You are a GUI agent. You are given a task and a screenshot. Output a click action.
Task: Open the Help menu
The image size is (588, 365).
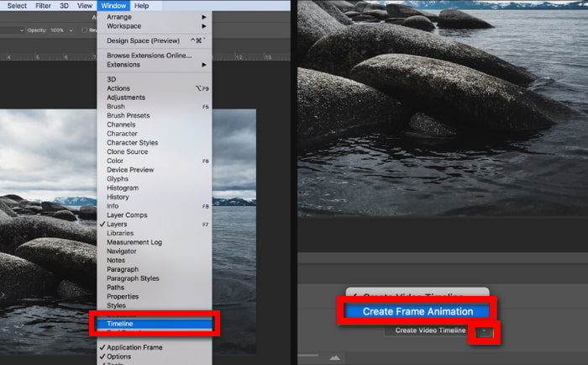click(x=141, y=6)
